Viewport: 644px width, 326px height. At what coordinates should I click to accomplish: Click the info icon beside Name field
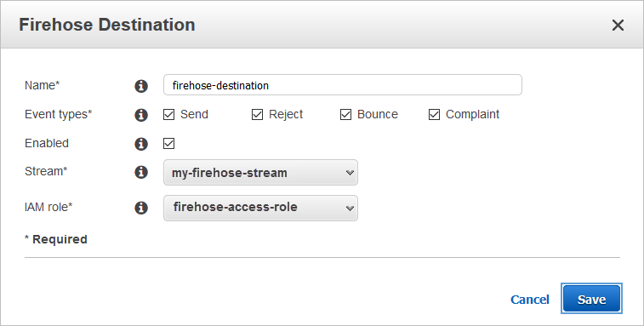click(x=141, y=86)
